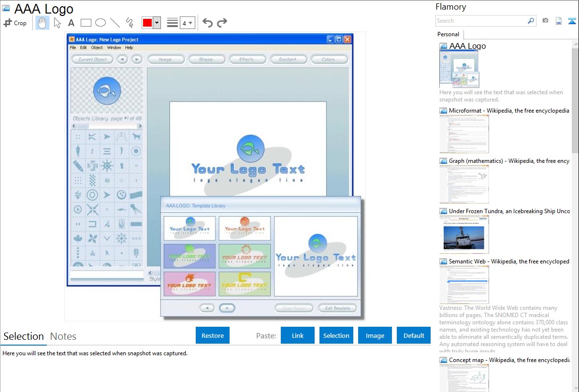This screenshot has height=392, width=579.
Task: Click the icon beside Under Frozen Tundra title
Action: coord(443,211)
